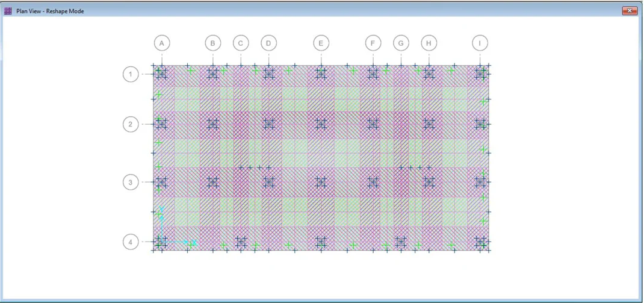Click column at intersection H-1
Screen dimensions: 644x303
429,73
